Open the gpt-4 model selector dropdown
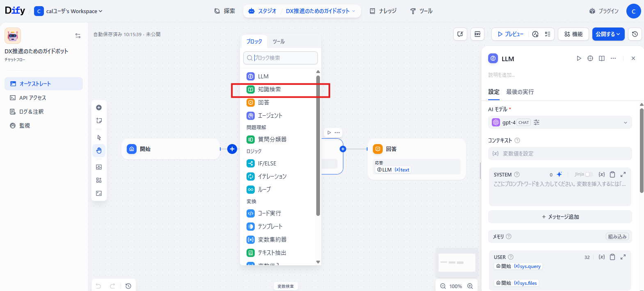The image size is (644, 291). click(x=560, y=122)
